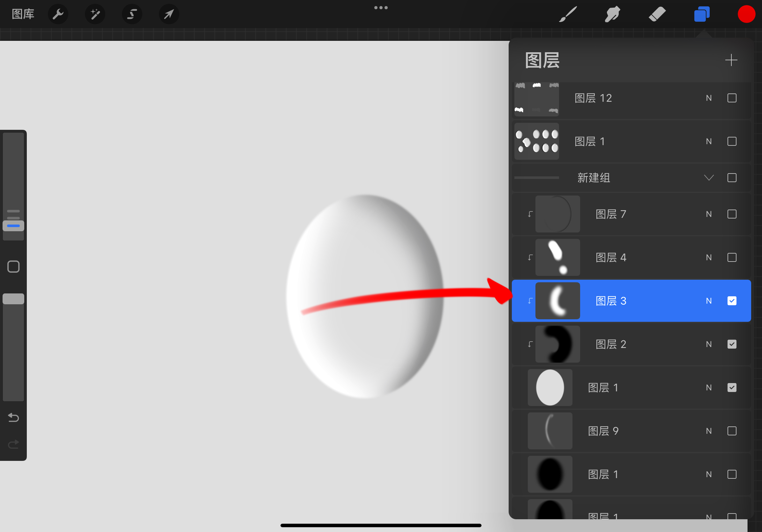Select the Smudge tool
Viewport: 762px width, 532px height.
point(612,14)
